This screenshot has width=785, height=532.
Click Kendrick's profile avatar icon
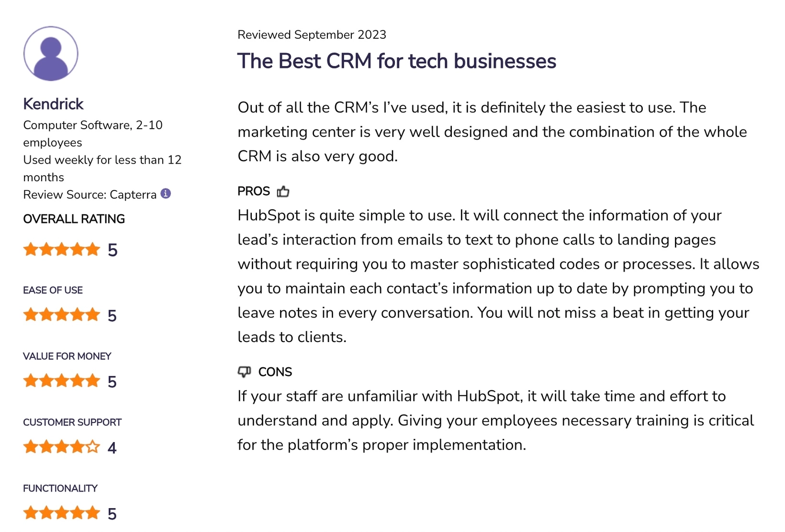click(x=50, y=54)
